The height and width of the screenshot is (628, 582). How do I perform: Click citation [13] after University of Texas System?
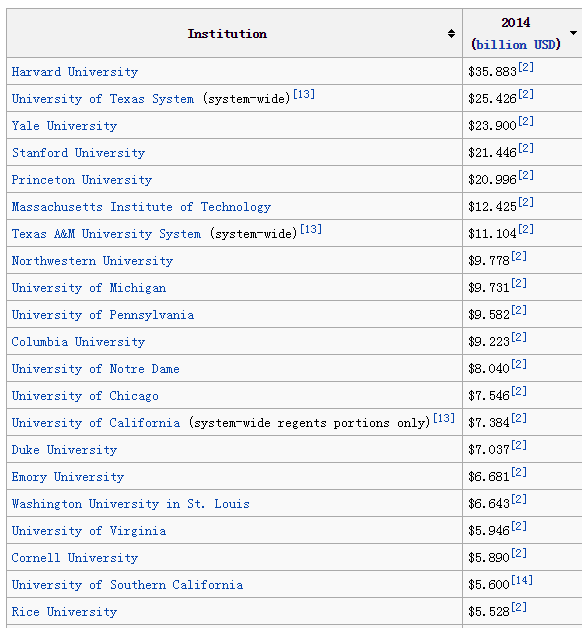[304, 94]
